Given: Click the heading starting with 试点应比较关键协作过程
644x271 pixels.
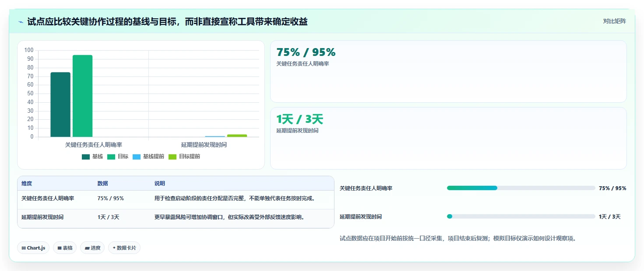Looking at the screenshot, I should pos(167,22).
